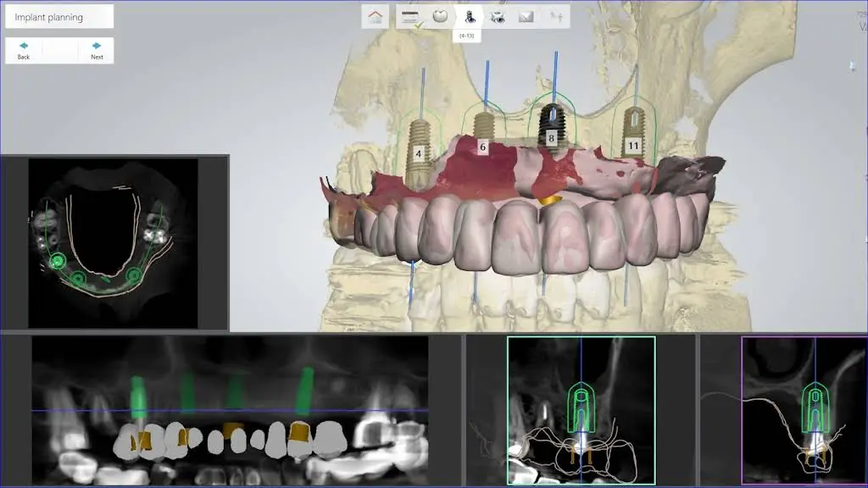
Task: Click the axial CT slice view
Action: [113, 243]
